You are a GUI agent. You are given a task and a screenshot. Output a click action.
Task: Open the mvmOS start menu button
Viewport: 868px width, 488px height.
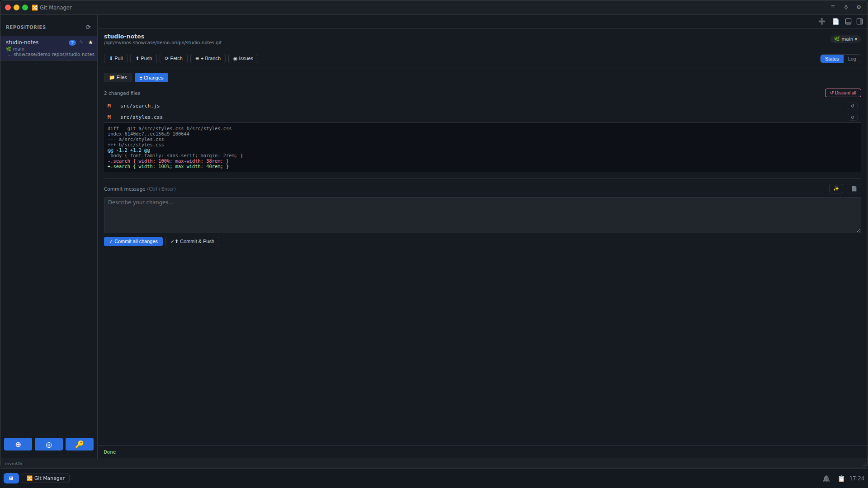click(11, 478)
